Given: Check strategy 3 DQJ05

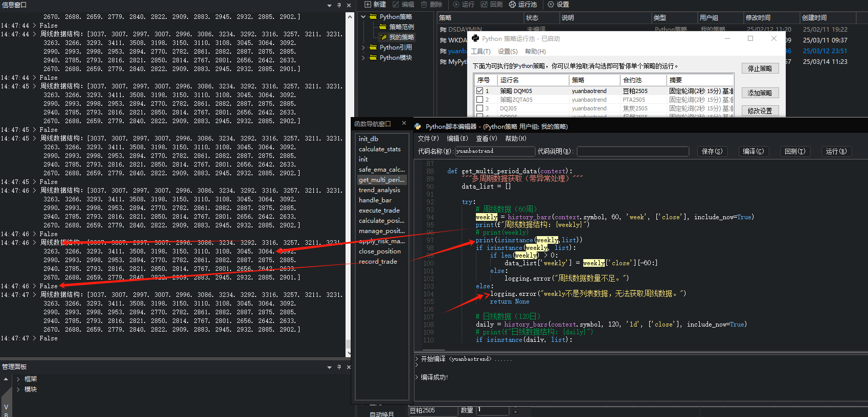Looking at the screenshot, I should click(479, 108).
